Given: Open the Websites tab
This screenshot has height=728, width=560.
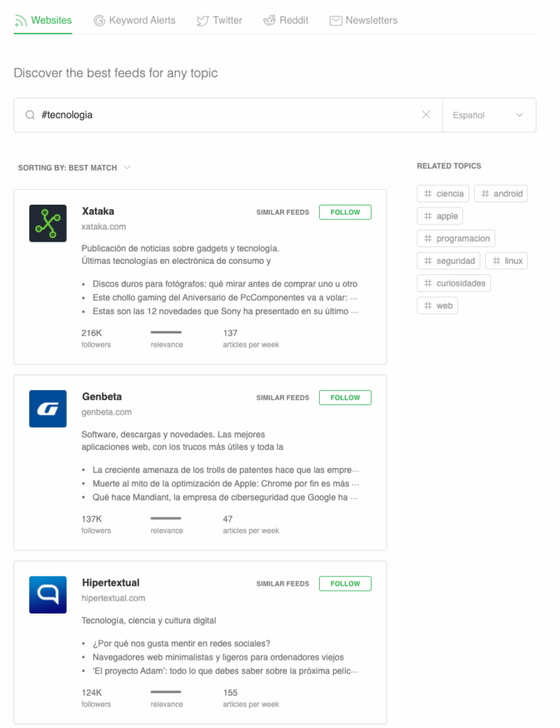Looking at the screenshot, I should click(43, 21).
